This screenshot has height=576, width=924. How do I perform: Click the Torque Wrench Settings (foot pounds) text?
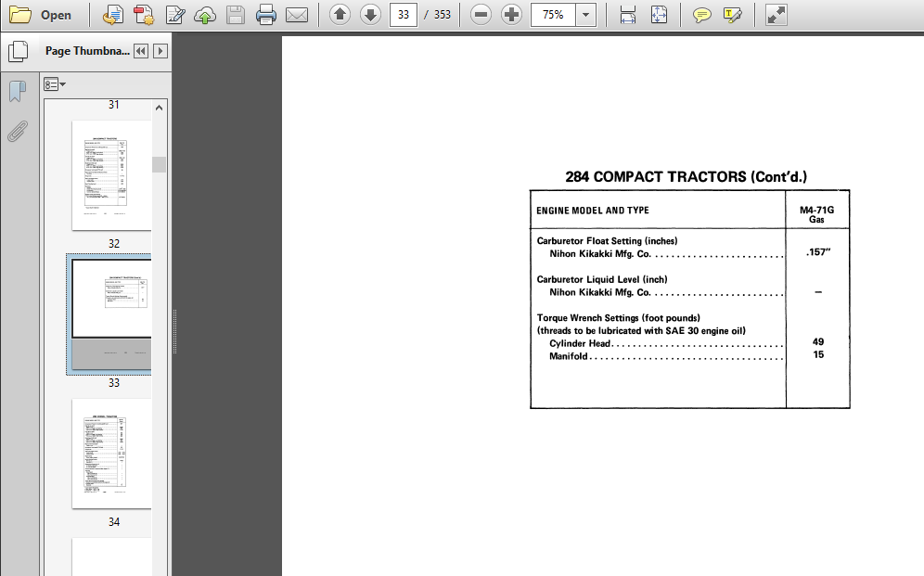click(x=618, y=318)
